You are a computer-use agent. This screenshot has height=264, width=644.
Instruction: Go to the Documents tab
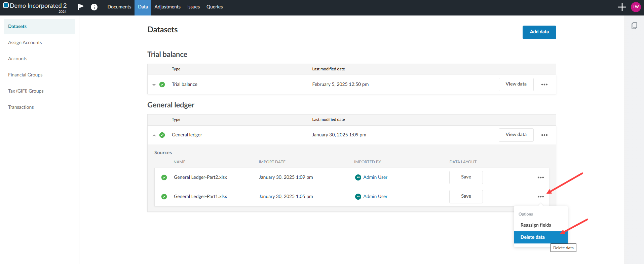119,7
